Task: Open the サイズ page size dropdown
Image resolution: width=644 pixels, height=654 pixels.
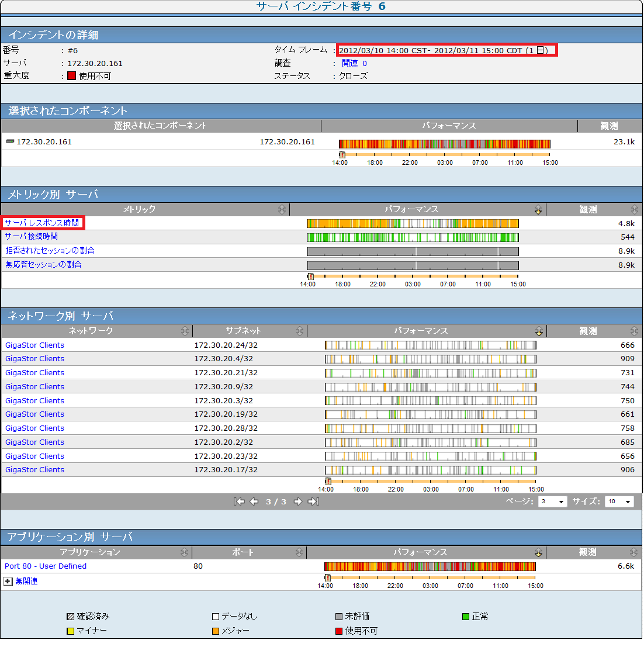Action: (x=619, y=502)
